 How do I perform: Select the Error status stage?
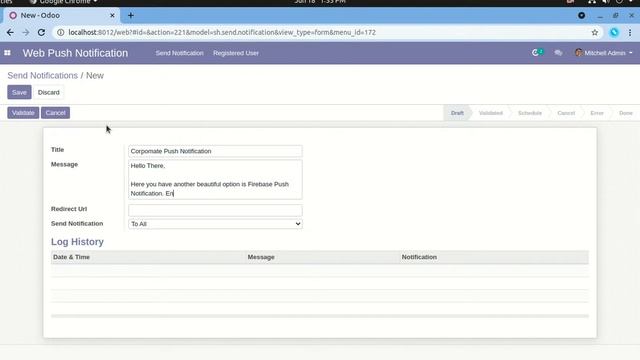pos(597,113)
